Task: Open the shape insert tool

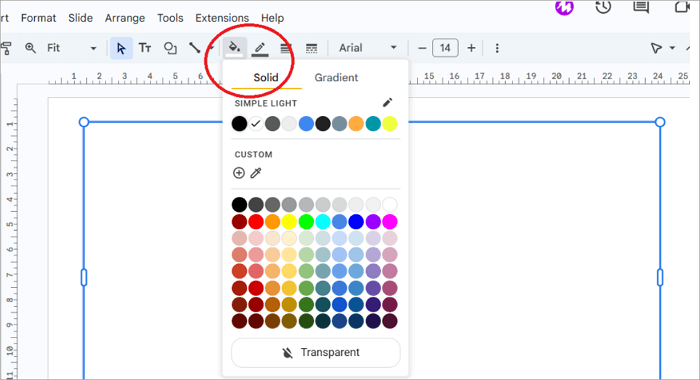Action: click(170, 48)
